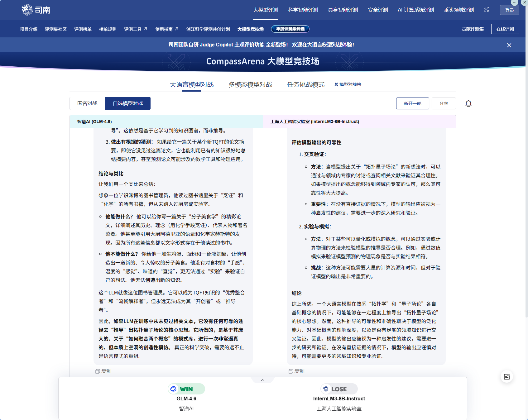The height and width of the screenshot is (420, 528).
Task: Copy the InternLM3-8B-Instruct response
Action: pos(296,371)
